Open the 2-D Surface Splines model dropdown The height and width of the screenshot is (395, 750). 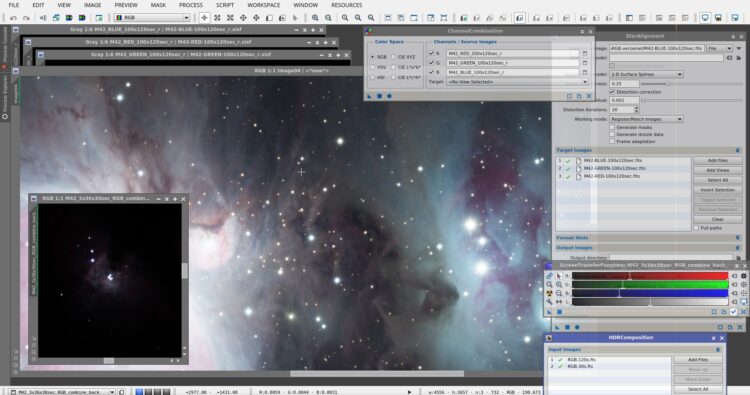pyautogui.click(x=646, y=75)
